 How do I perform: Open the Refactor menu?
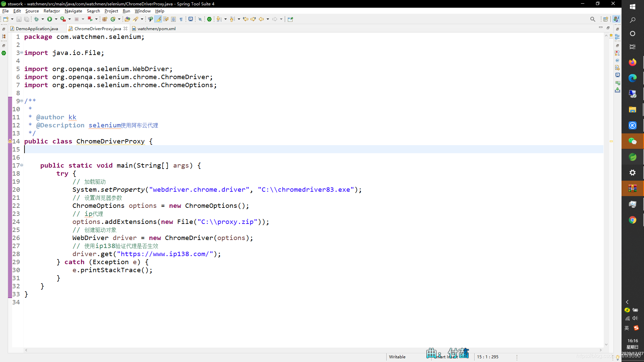(52, 11)
